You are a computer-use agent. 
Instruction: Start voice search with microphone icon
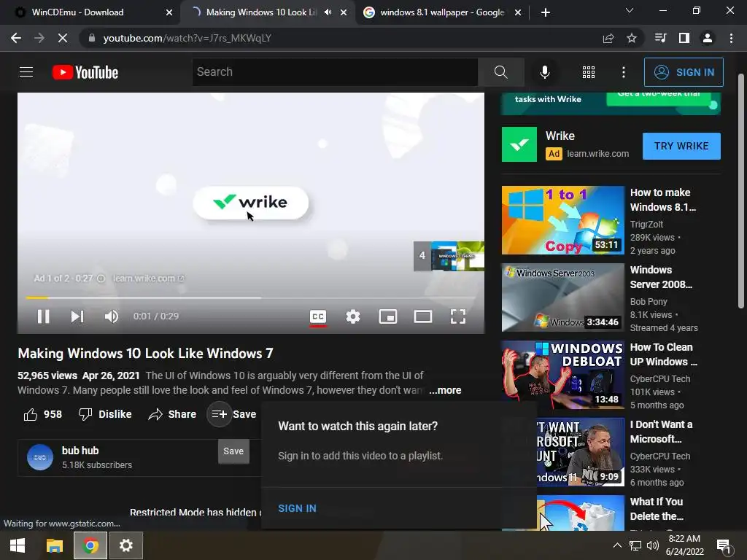pos(544,72)
